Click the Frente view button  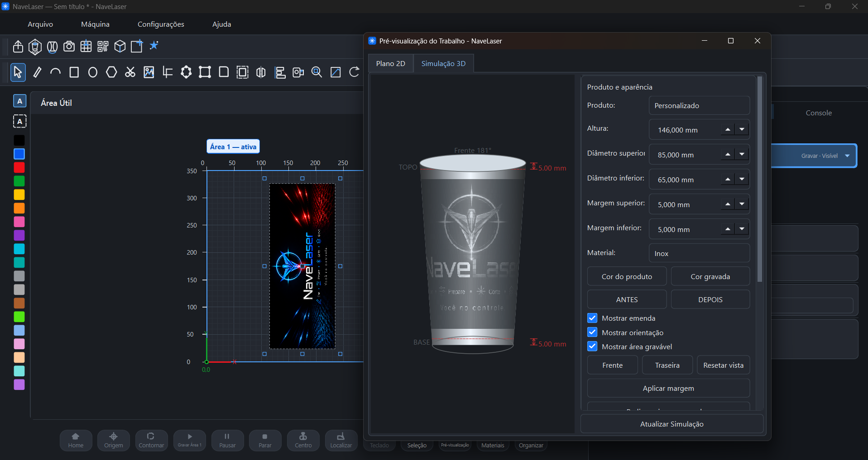(x=613, y=365)
